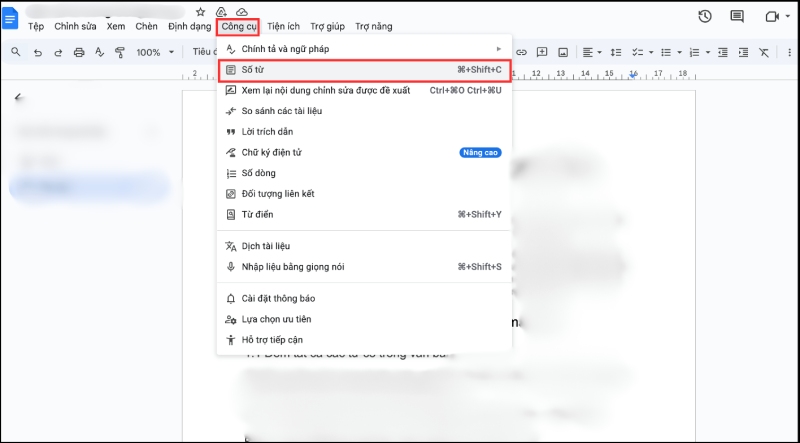Open the Tệp menu
The height and width of the screenshot is (443, 800).
point(36,26)
